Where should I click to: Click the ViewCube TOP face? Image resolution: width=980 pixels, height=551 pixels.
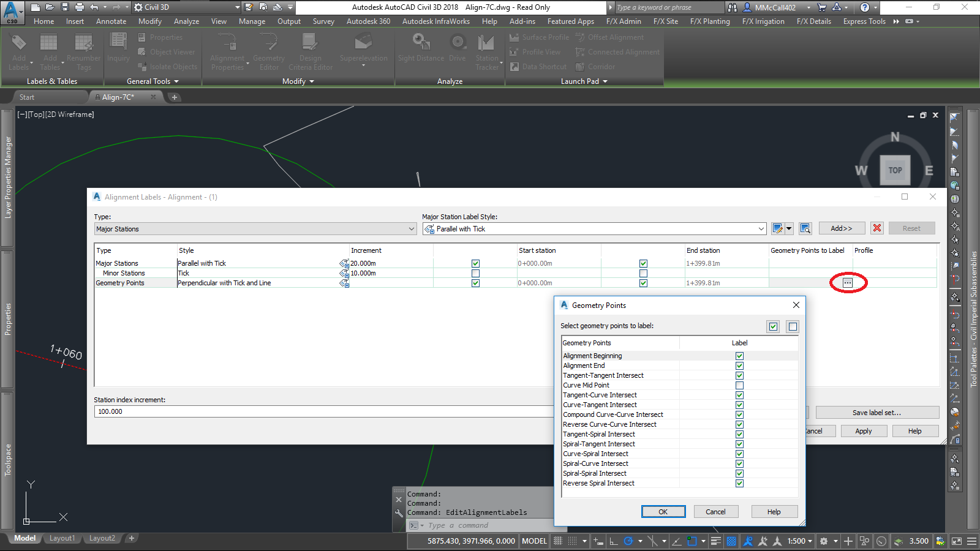click(895, 170)
